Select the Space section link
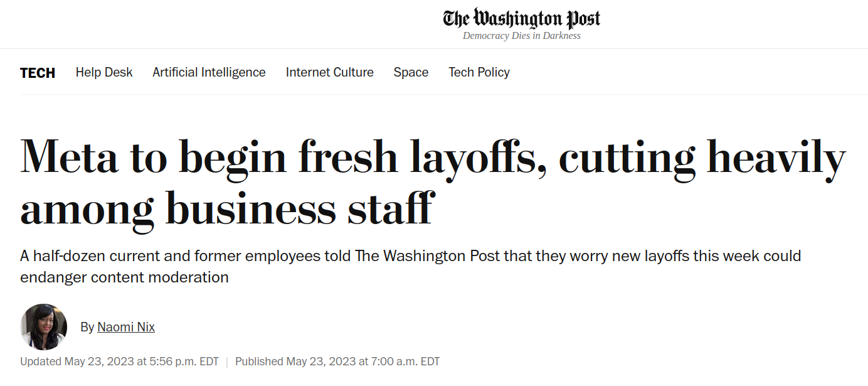The height and width of the screenshot is (386, 868). pyautogui.click(x=411, y=72)
